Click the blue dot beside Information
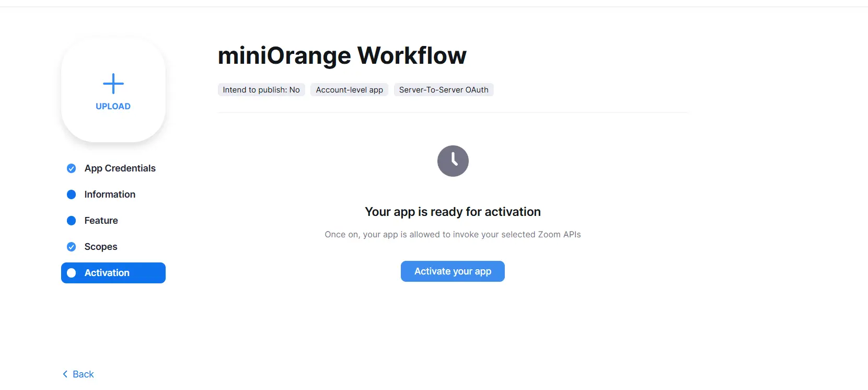Screen dimensions: 868x390 (72, 194)
